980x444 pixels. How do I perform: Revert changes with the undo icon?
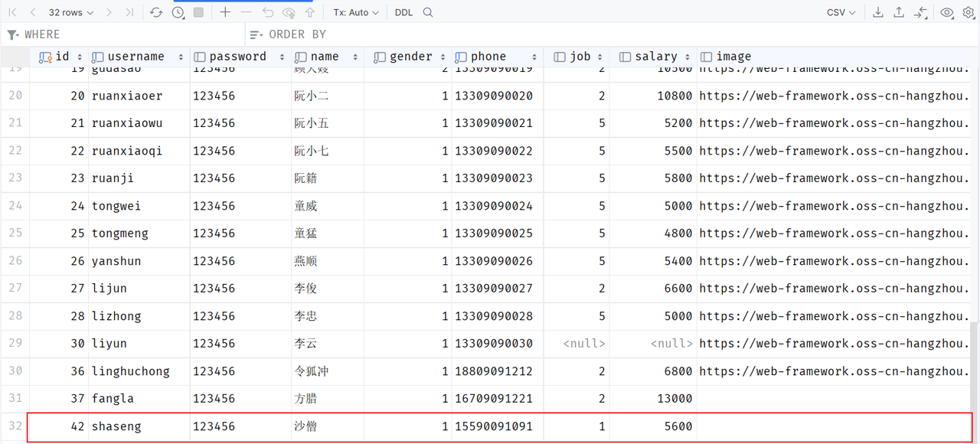[266, 11]
